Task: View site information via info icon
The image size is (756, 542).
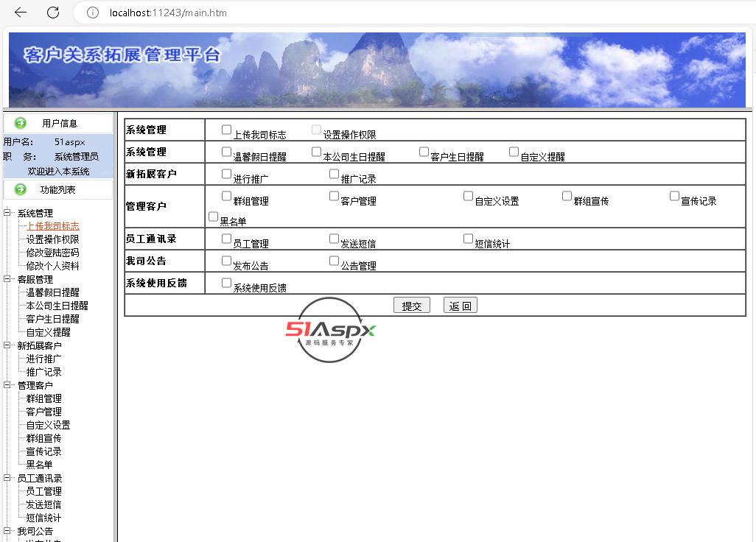Action: click(x=92, y=13)
